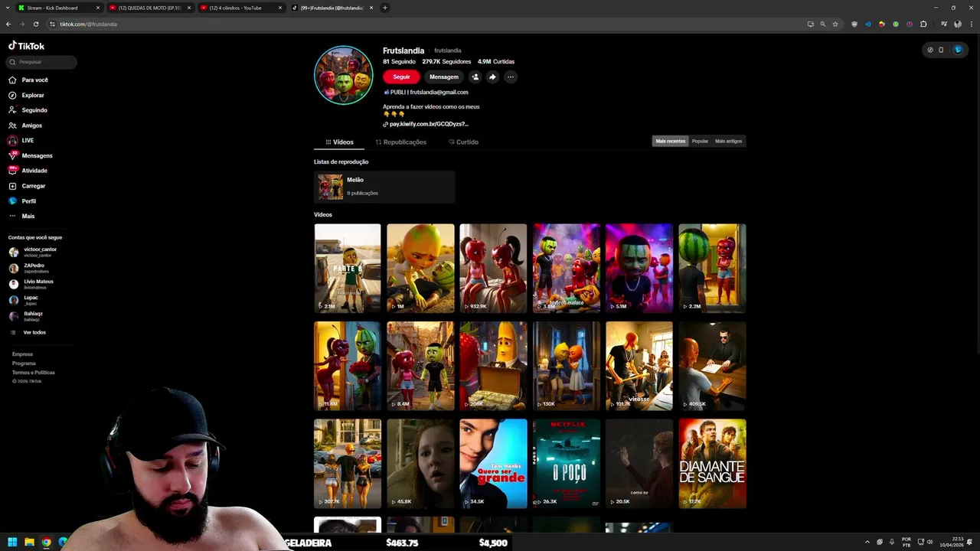Image resolution: width=980 pixels, height=551 pixels.
Task: Show hidden system tray icons
Action: point(867,542)
